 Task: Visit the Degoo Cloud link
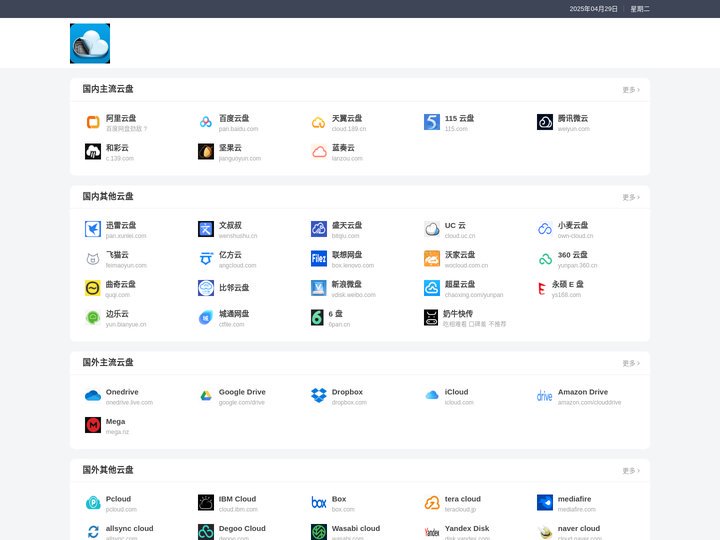(x=242, y=529)
